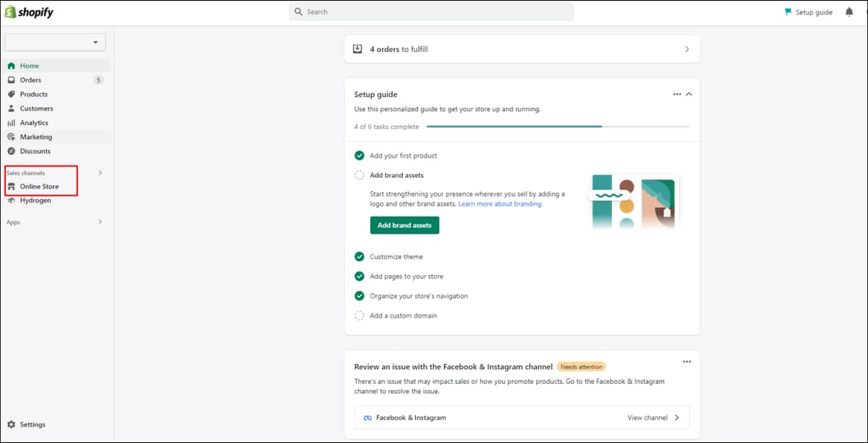Click dashed circle for Add a custom domain
Viewport: 868px width, 443px height.
coord(359,316)
